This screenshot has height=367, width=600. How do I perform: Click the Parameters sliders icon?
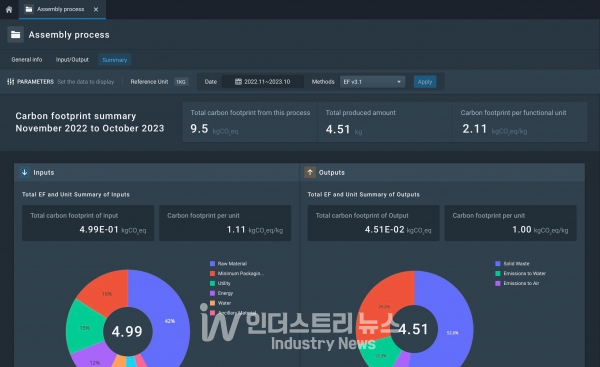click(11, 82)
